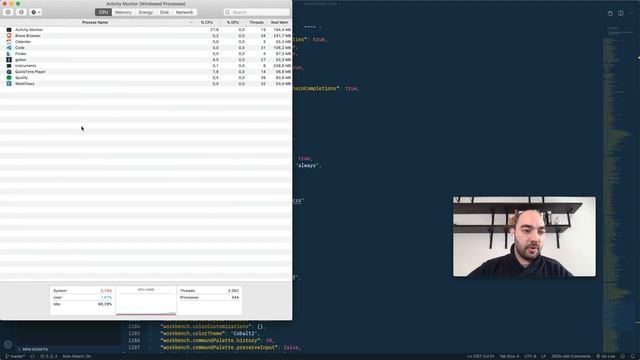Select the QuickTime Player process row
Viewport: 640px width, 360px height.
[x=146, y=71]
